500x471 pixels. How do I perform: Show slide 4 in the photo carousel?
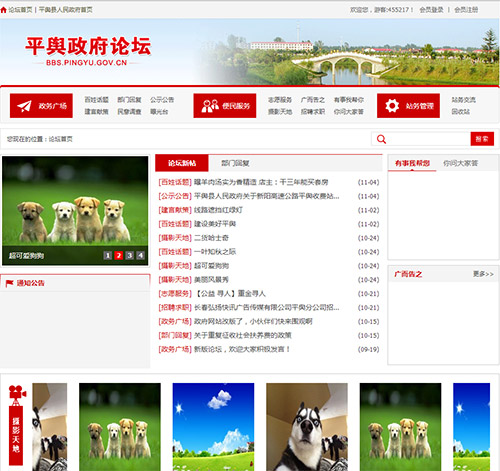(141, 255)
